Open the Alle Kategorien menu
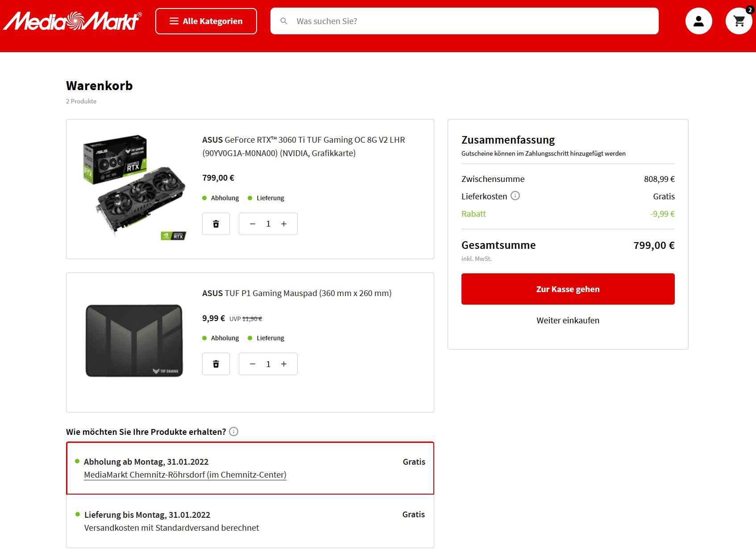Screen dimensions: 756x553 tap(206, 21)
